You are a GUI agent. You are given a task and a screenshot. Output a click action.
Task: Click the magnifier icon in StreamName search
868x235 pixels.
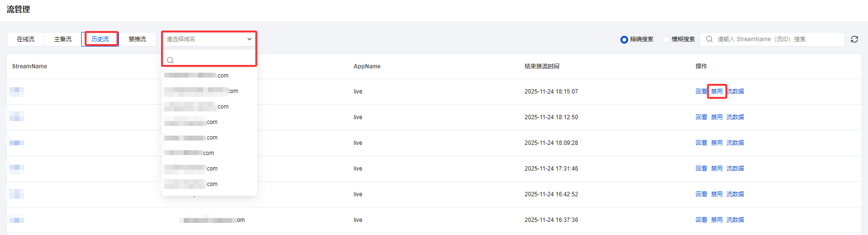(709, 39)
